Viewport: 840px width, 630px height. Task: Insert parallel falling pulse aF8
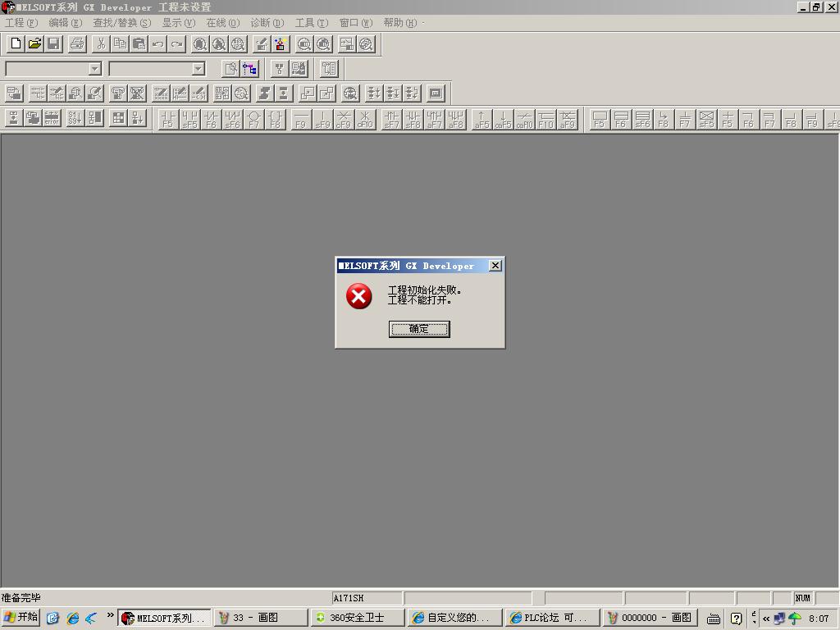tap(456, 119)
